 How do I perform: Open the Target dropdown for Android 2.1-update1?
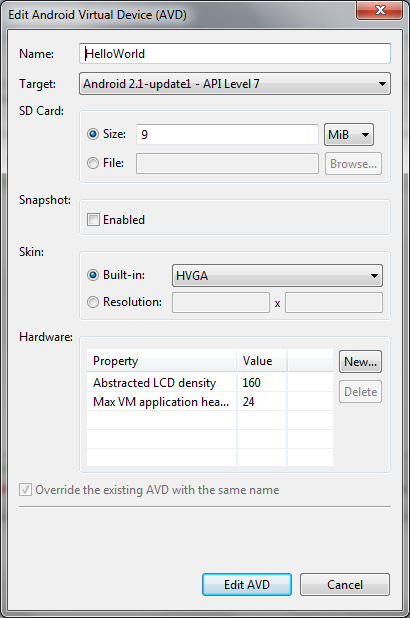point(235,84)
